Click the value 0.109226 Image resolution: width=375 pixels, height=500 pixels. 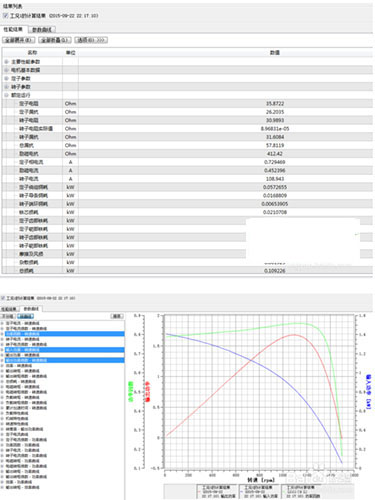[275, 271]
